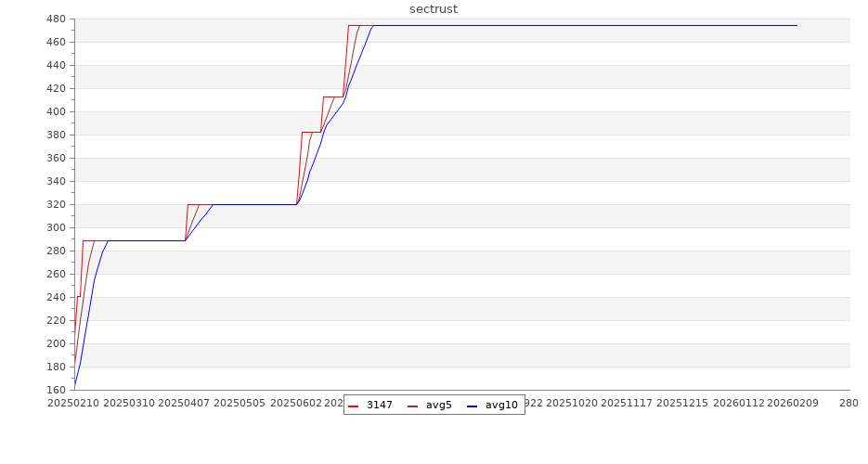Image resolution: width=868 pixels, height=464 pixels.
Task: Click the blue avg10 legend marker
Action: click(x=473, y=406)
